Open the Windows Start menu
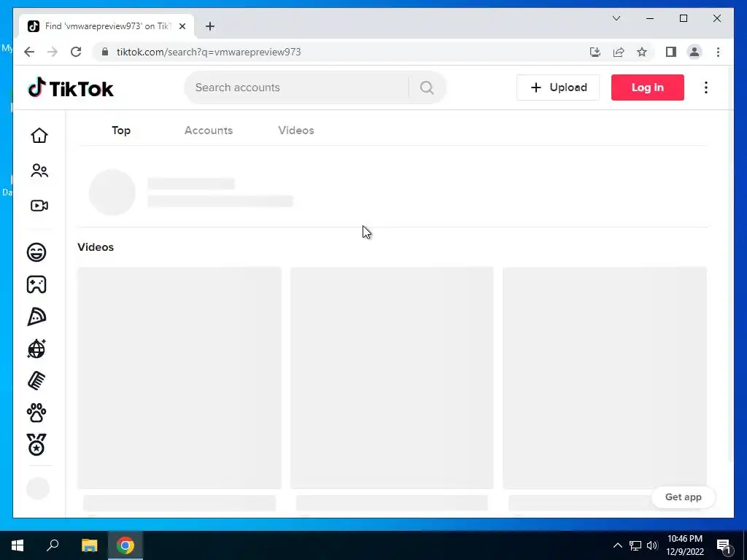Image resolution: width=747 pixels, height=560 pixels. pos(18,545)
